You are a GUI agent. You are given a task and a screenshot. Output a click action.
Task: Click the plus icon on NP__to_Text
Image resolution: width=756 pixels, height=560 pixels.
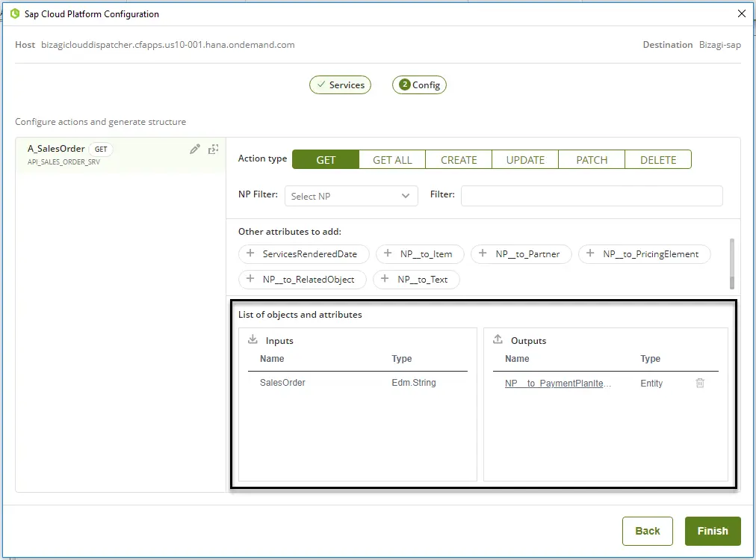[385, 278]
